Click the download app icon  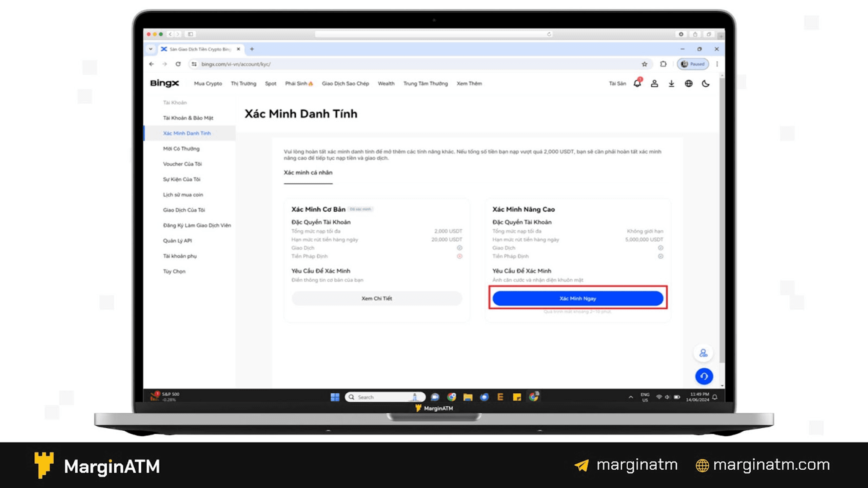tap(671, 83)
